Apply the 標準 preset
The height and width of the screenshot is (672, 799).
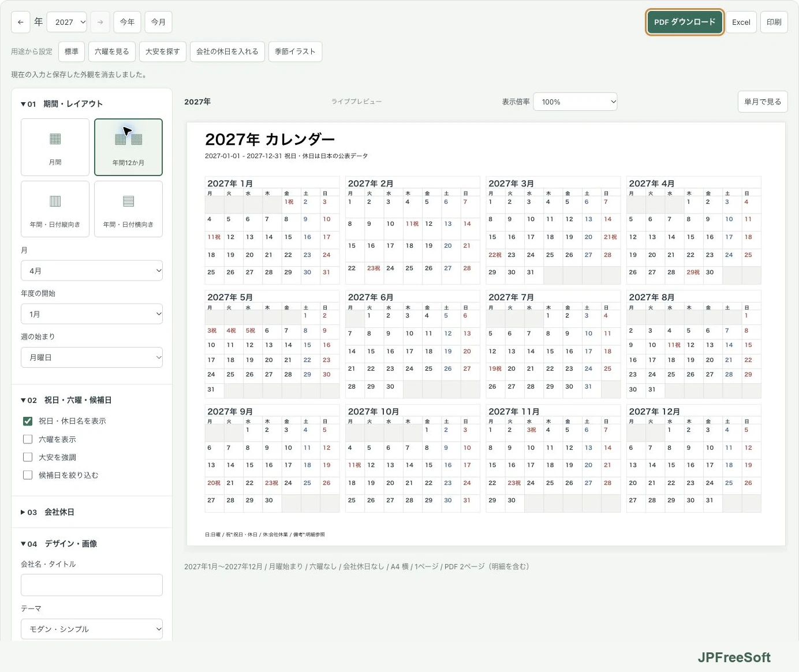click(x=72, y=51)
